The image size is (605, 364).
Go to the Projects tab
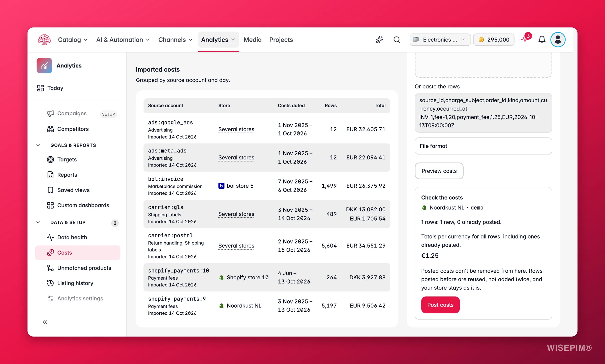[x=281, y=40]
